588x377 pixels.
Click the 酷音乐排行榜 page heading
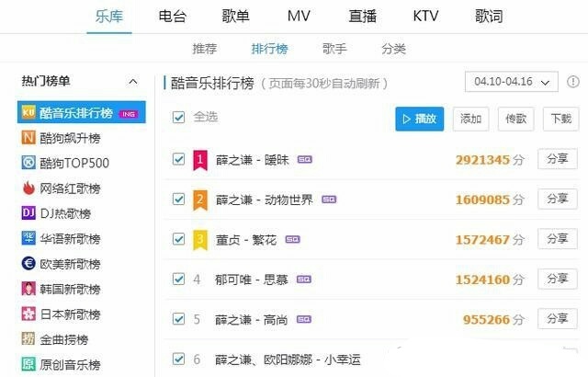212,83
